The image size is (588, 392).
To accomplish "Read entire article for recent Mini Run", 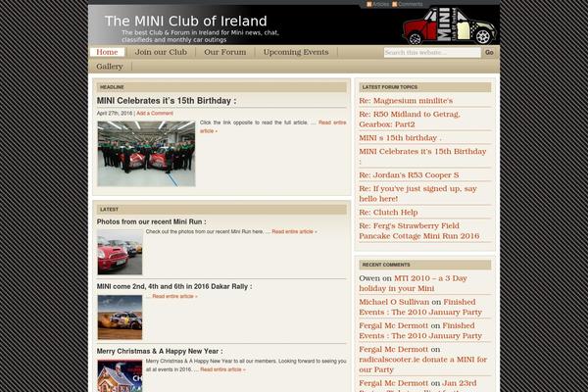I will tap(294, 232).
